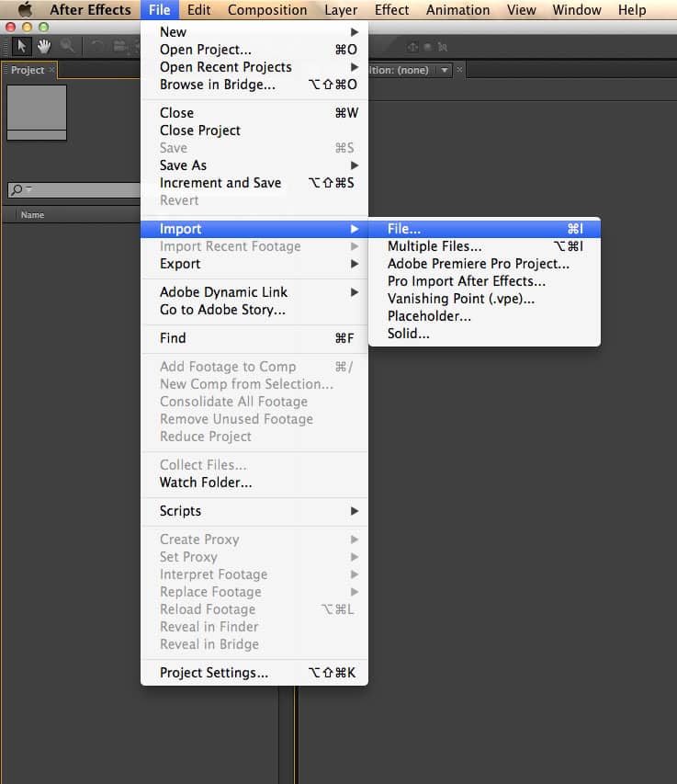Click Close Project menu item
The image size is (677, 784).
pos(254,131)
